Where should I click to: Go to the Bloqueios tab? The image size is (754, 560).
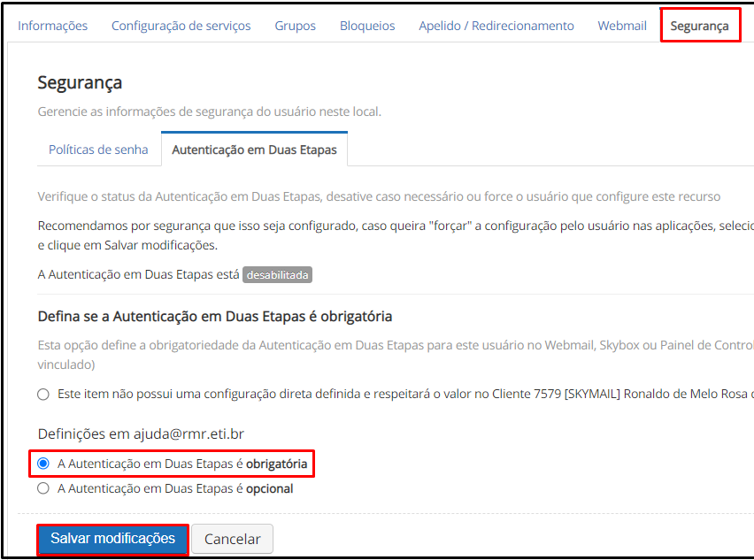[x=367, y=26]
